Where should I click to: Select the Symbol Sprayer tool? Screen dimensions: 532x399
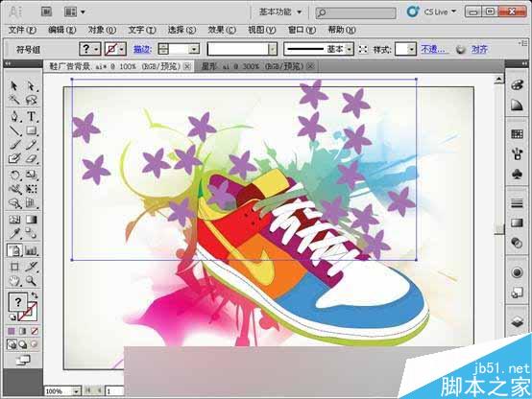pyautogui.click(x=13, y=251)
